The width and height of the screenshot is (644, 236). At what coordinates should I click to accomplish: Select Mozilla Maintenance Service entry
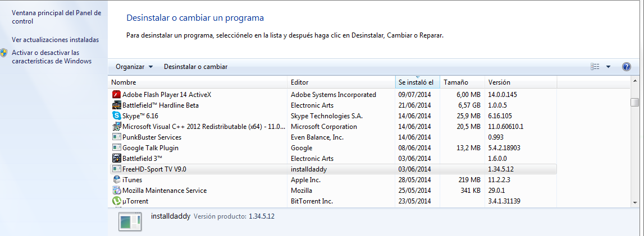pos(165,191)
